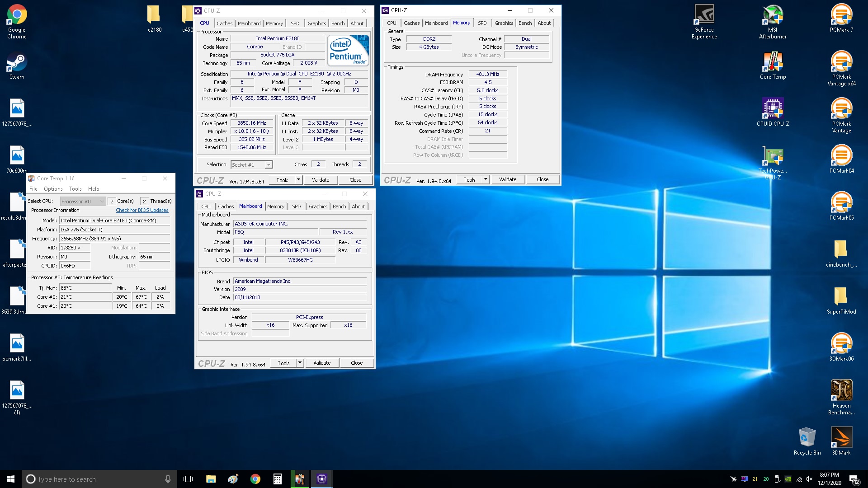
Task: Select Bench tab in CPU window
Action: [x=338, y=23]
